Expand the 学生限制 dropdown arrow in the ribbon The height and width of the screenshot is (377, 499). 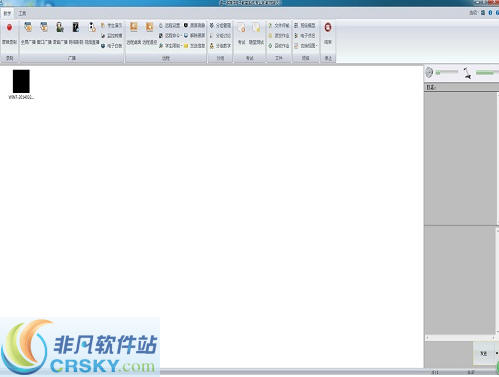[x=181, y=46]
